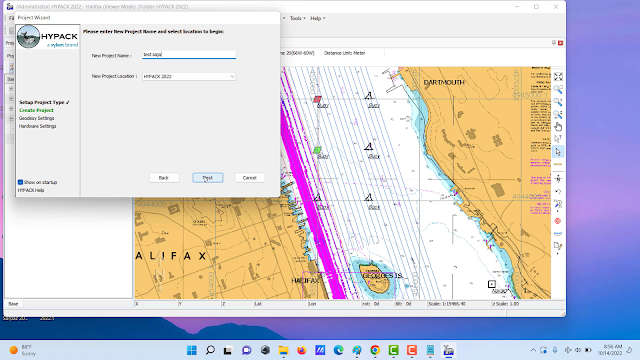Click the HYPACK taskbar icon
Screen dimensions: 640x360
point(449,350)
